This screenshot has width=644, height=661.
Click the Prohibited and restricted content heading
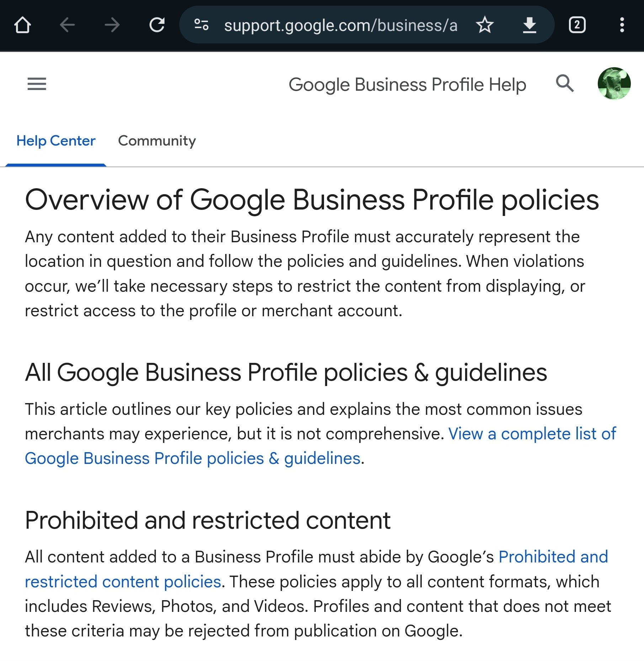click(x=208, y=520)
